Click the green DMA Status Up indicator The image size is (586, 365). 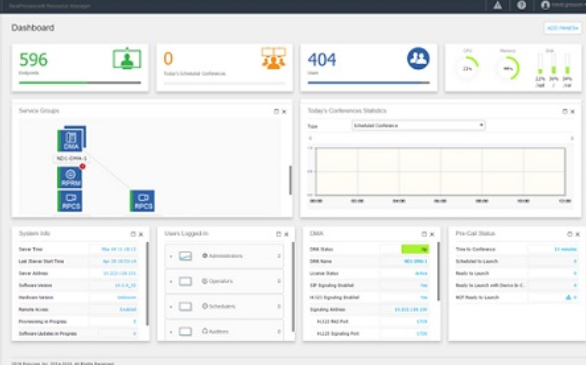tap(415, 249)
